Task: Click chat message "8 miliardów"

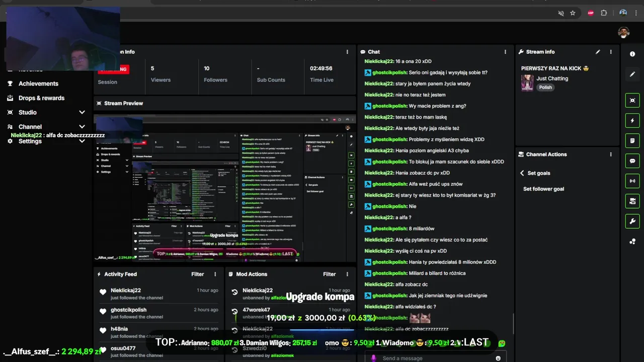Action: 422,229
